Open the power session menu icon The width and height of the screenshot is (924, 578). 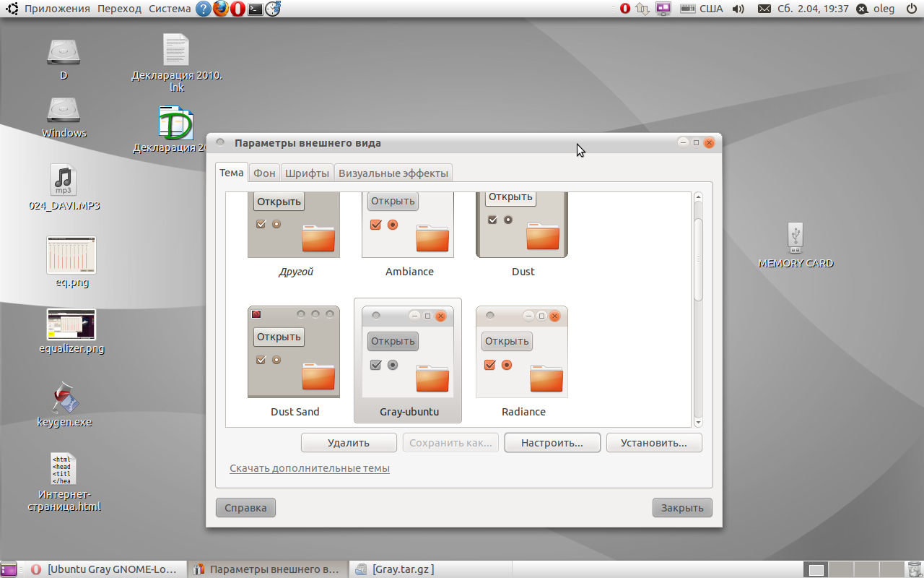click(911, 9)
